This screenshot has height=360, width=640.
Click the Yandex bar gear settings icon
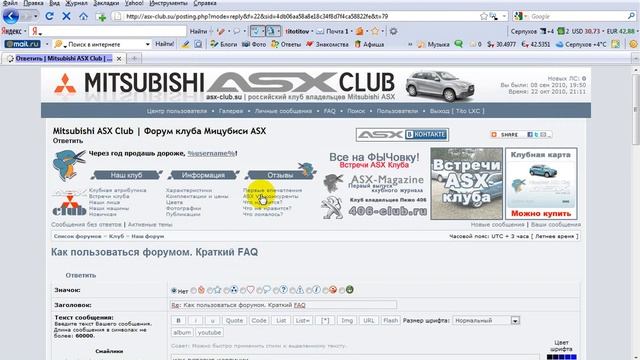(393, 31)
